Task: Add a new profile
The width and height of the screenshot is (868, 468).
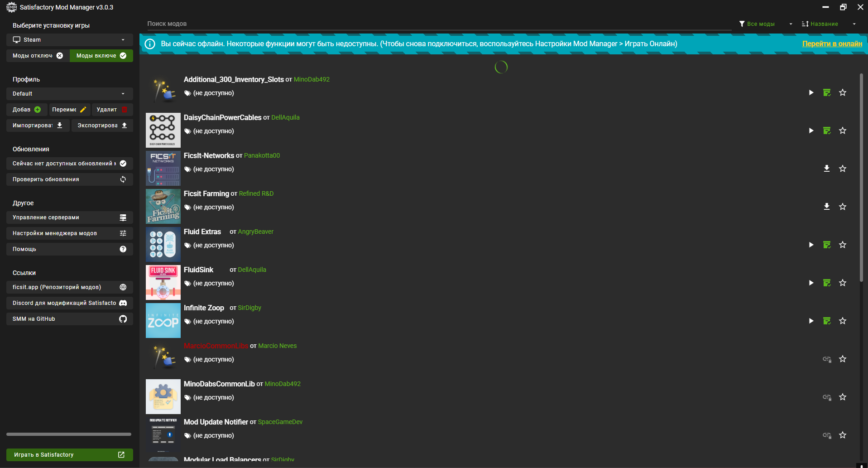Action: 27,110
